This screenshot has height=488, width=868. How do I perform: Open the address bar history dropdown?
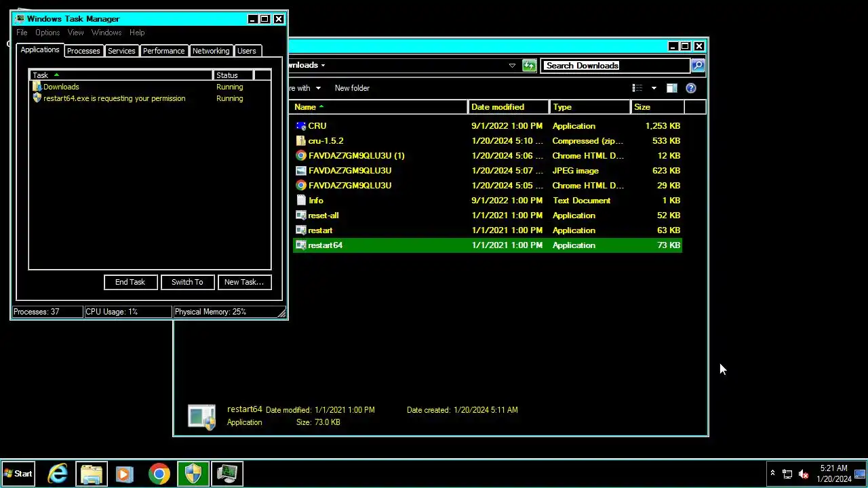click(x=512, y=66)
